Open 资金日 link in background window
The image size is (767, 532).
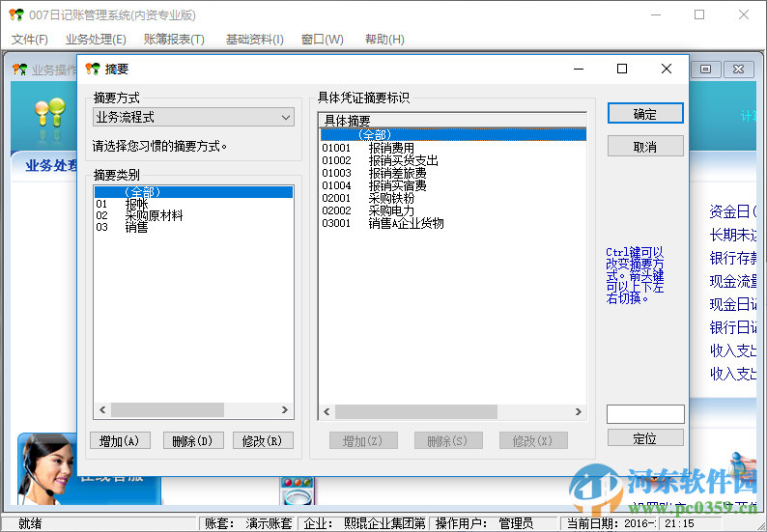point(733,211)
